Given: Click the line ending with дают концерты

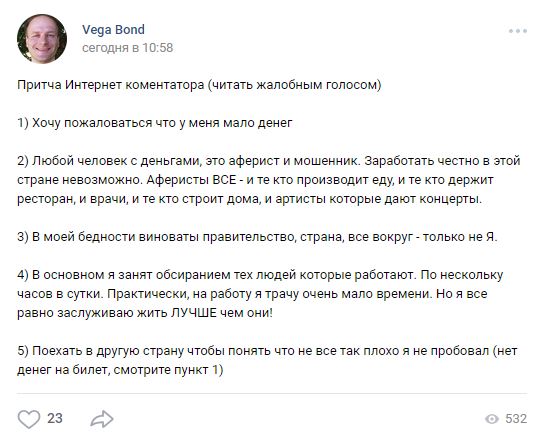Looking at the screenshot, I should pyautogui.click(x=249, y=199).
